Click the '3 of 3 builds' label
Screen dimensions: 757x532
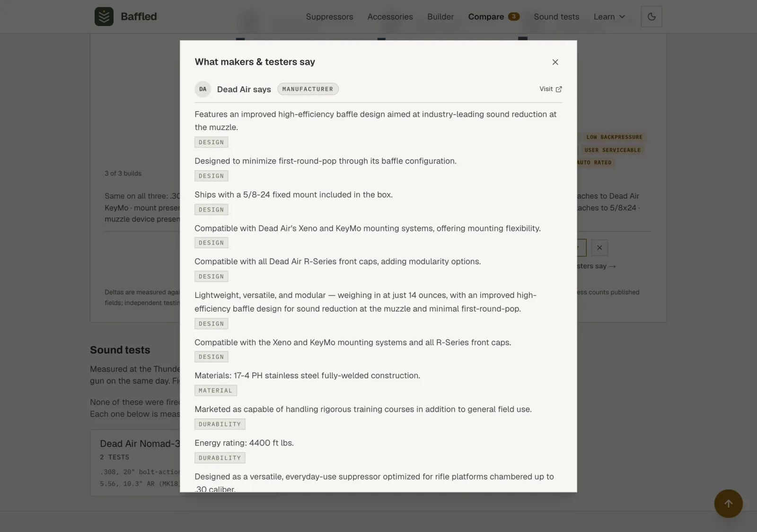(123, 174)
